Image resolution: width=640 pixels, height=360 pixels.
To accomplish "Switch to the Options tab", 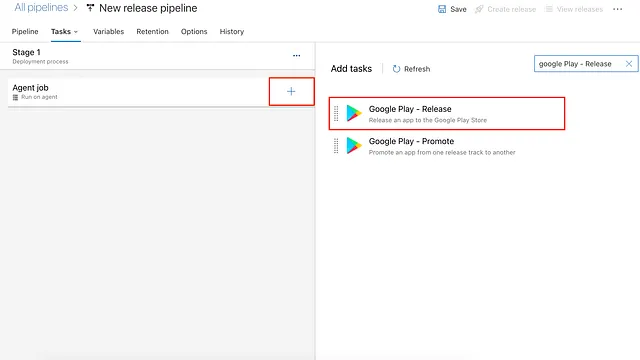I will pos(194,31).
